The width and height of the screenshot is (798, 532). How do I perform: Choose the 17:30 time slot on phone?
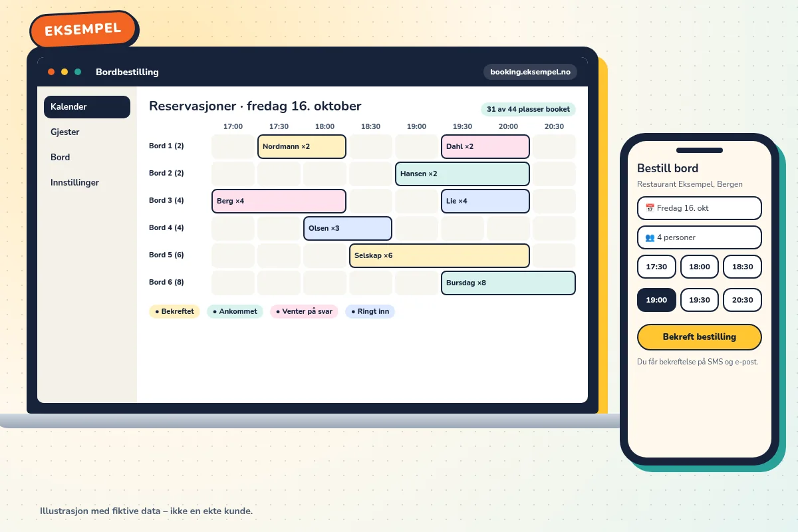click(x=656, y=267)
